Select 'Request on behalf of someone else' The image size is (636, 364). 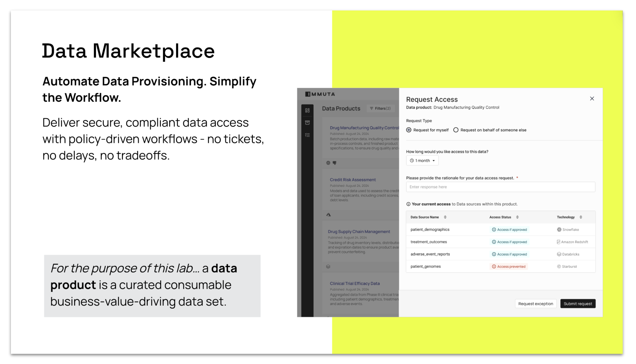coord(456,130)
